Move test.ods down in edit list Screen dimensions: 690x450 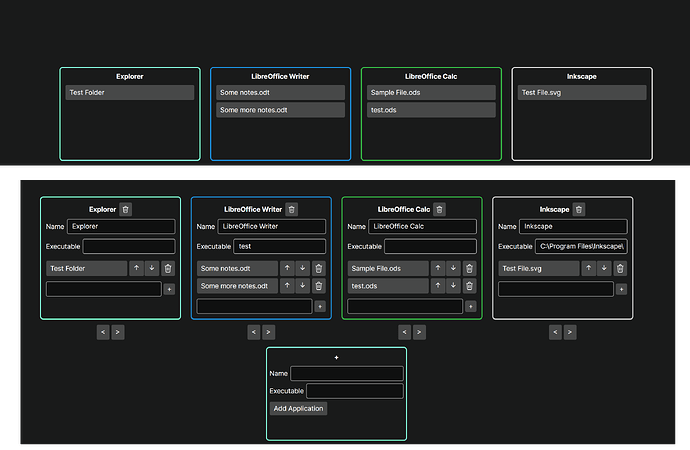[453, 285]
